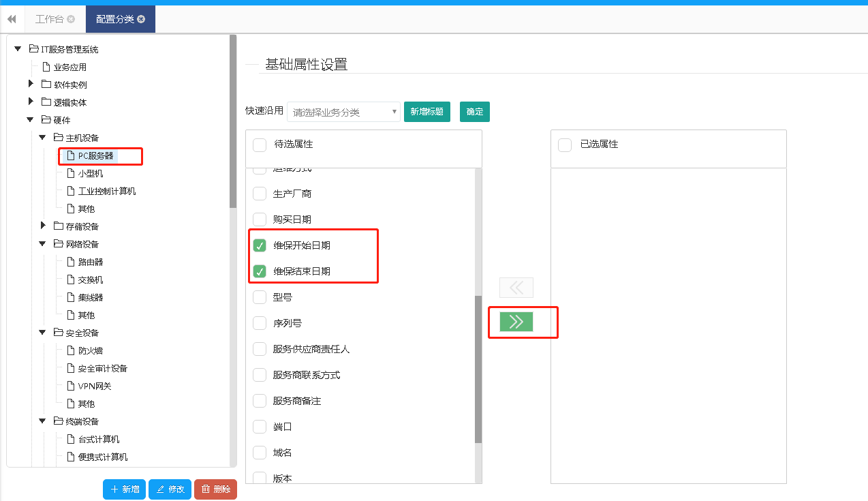
Task: Click the 确定 button
Action: coord(474,111)
